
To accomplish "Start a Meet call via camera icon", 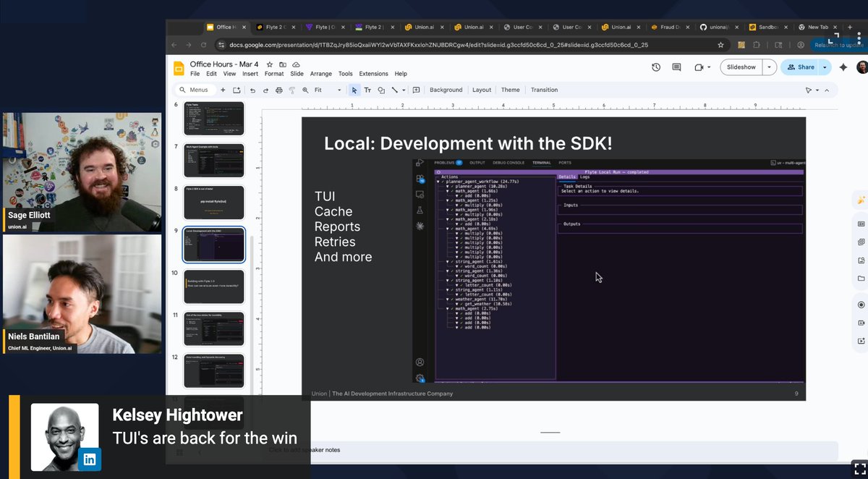I will (699, 67).
